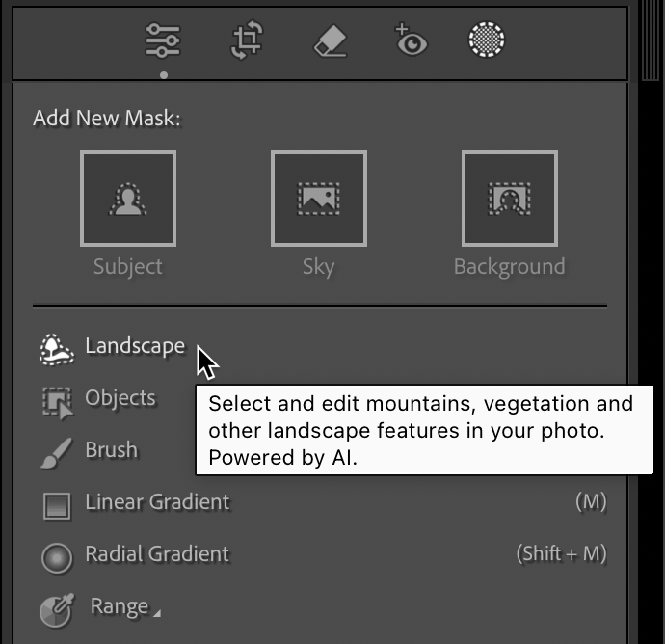This screenshot has width=665, height=644.
Task: Choose Landscape from the mask list
Action: coord(135,346)
